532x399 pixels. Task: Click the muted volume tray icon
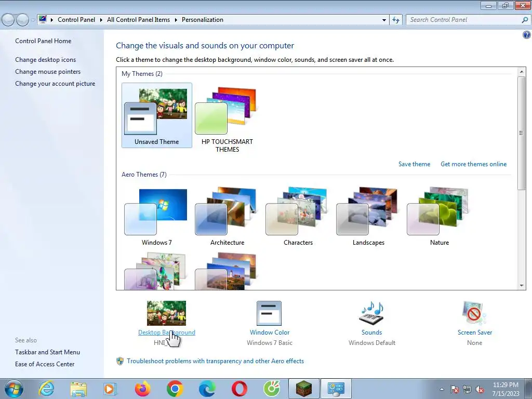point(480,389)
